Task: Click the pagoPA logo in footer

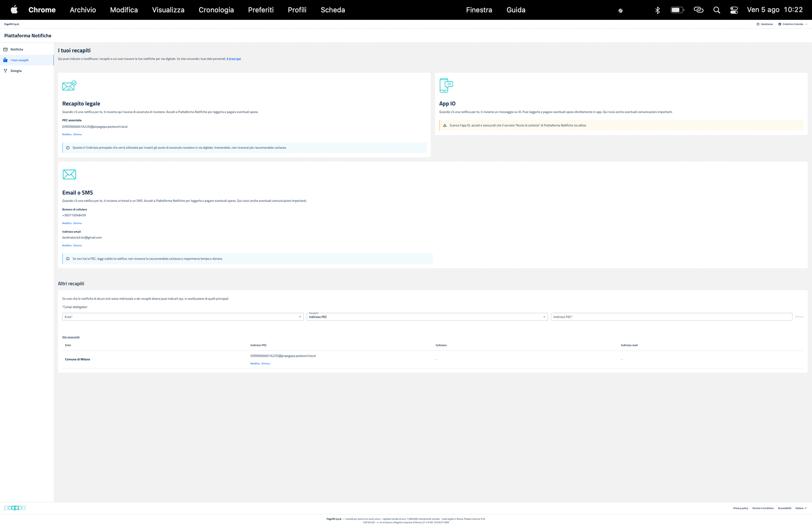Action: [15, 508]
